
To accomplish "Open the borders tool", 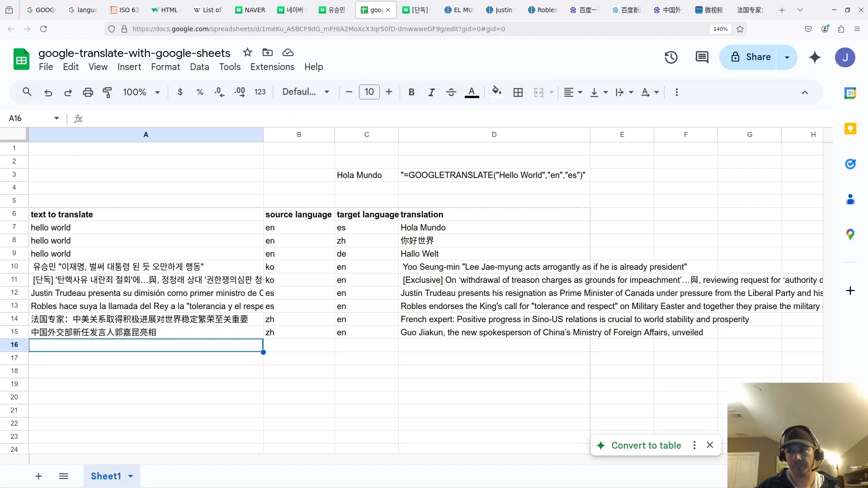I will [x=518, y=92].
